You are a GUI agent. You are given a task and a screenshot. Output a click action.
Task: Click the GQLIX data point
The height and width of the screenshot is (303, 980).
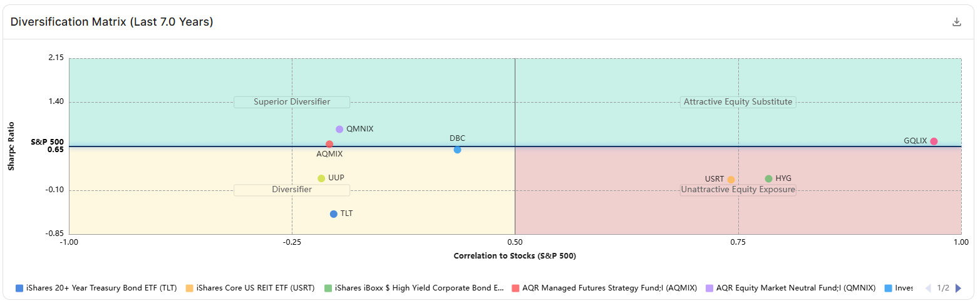934,141
